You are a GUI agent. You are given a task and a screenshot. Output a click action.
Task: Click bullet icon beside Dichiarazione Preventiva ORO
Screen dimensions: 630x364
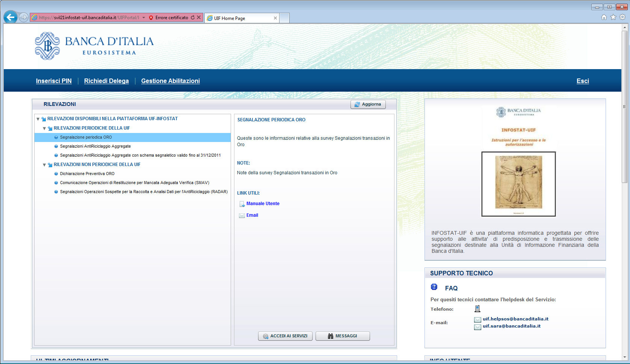(56, 174)
